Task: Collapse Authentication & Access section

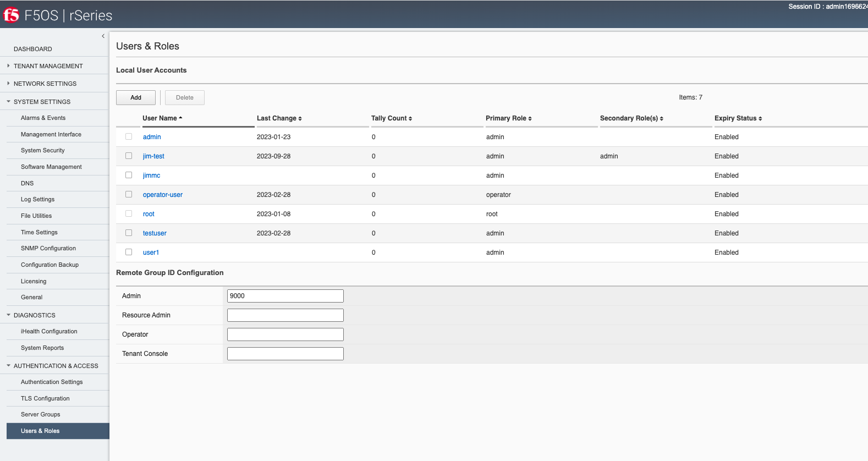Action: tap(8, 366)
